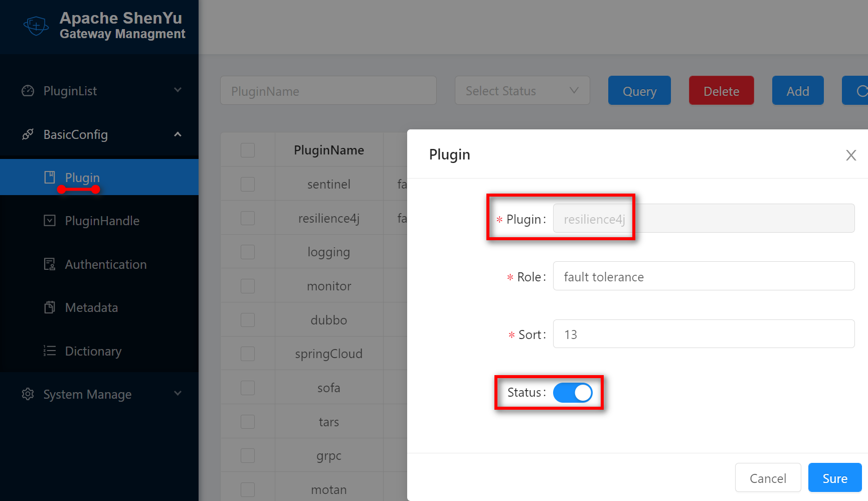Expand the PluginList menu chevron
This screenshot has height=501, width=868.
point(178,90)
